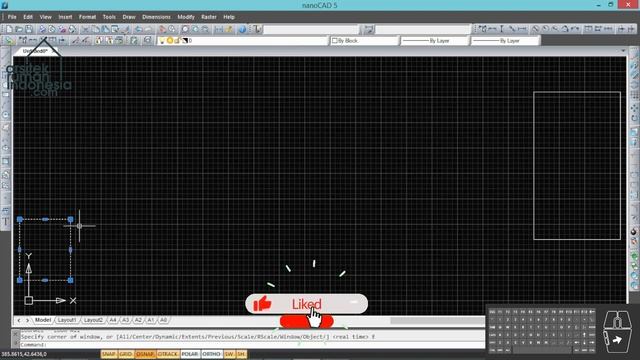Toggle GRID display in status bar
This screenshot has height=360, width=640.
coord(126,354)
